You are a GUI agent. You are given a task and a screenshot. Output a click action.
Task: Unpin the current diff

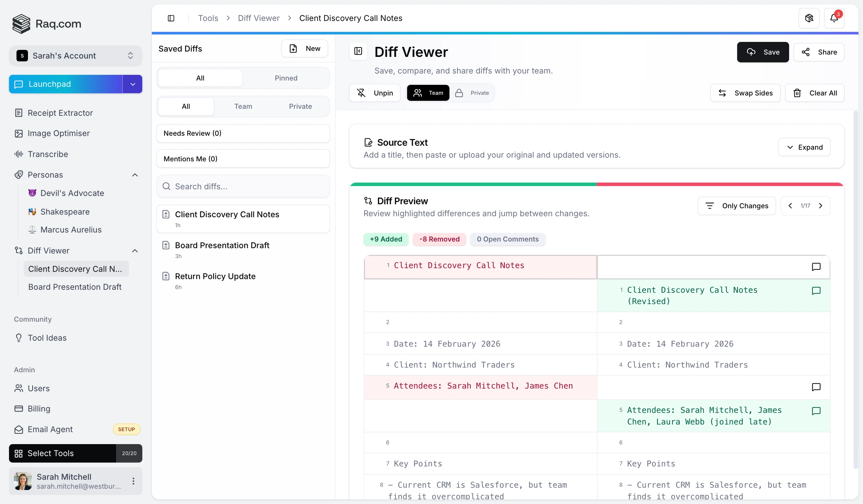click(x=375, y=93)
